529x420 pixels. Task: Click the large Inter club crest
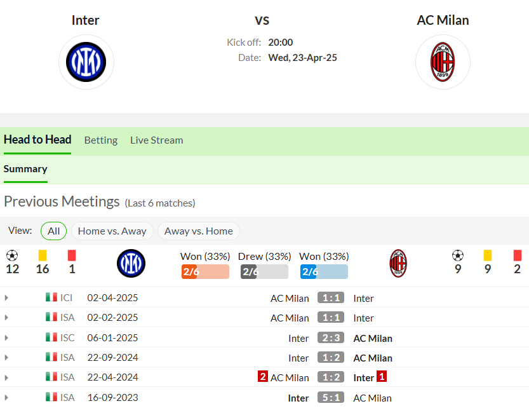pos(86,62)
